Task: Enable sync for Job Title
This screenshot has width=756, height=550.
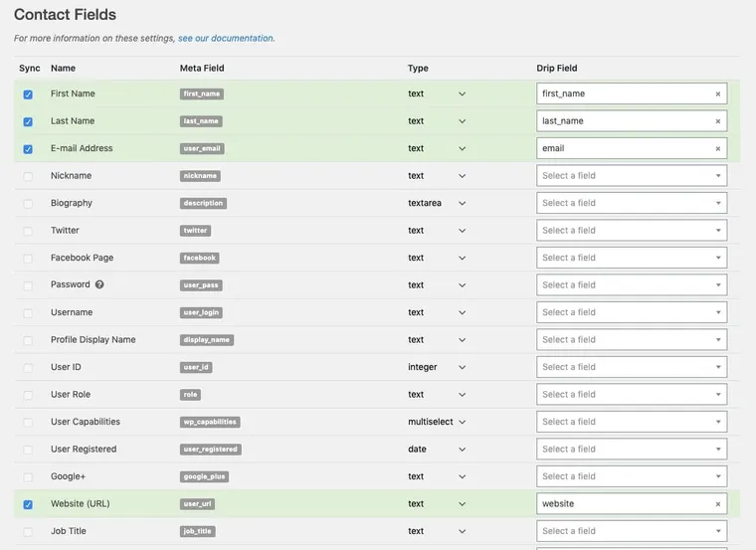Action: click(x=28, y=532)
